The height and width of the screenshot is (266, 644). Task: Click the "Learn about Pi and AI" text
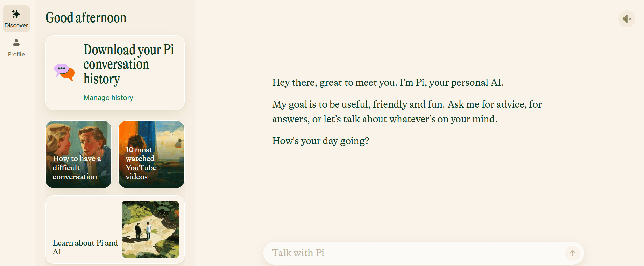point(85,247)
